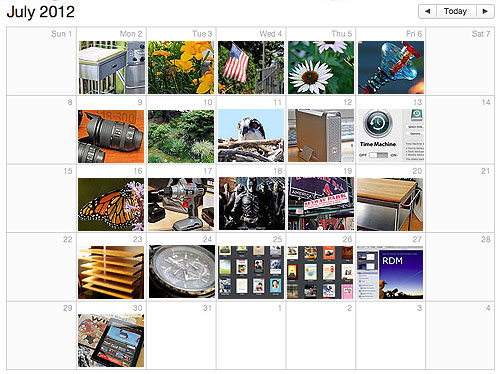Select the day cell numbered 22
The width and height of the screenshot is (500, 374).
point(41,267)
